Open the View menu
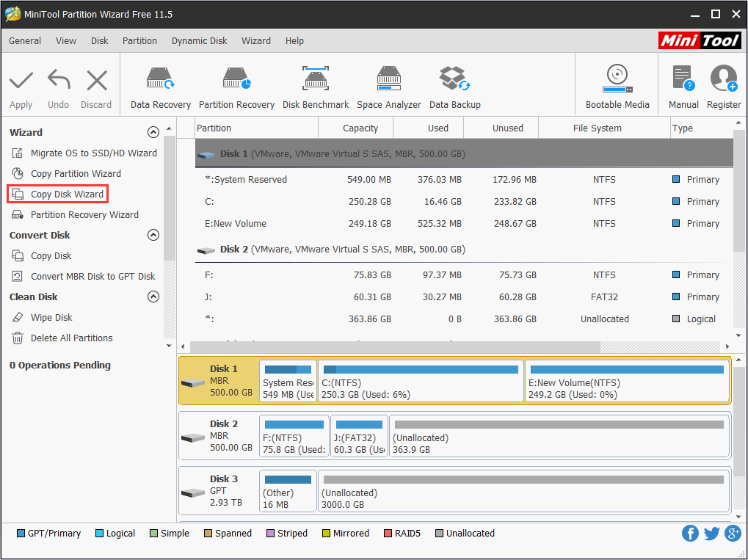 (66, 41)
